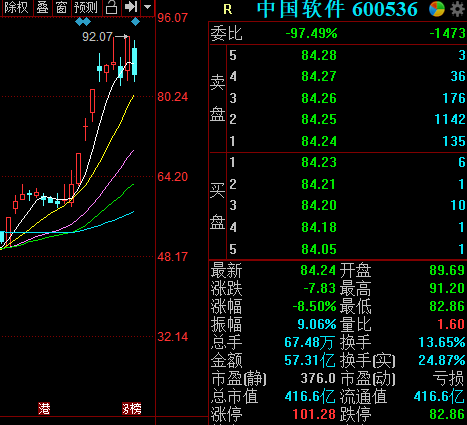Toggle the padlock lock icon
This screenshot has width=467, height=425.
click(111, 8)
